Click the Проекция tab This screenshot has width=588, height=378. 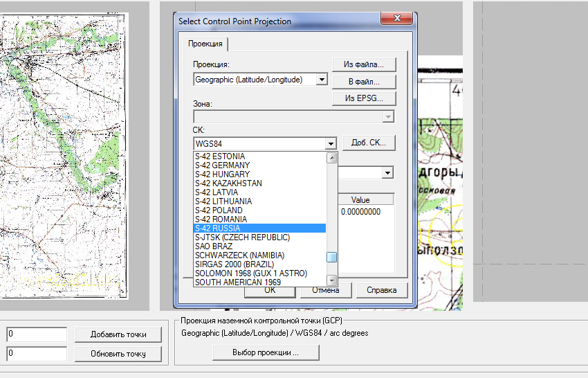[x=205, y=44]
